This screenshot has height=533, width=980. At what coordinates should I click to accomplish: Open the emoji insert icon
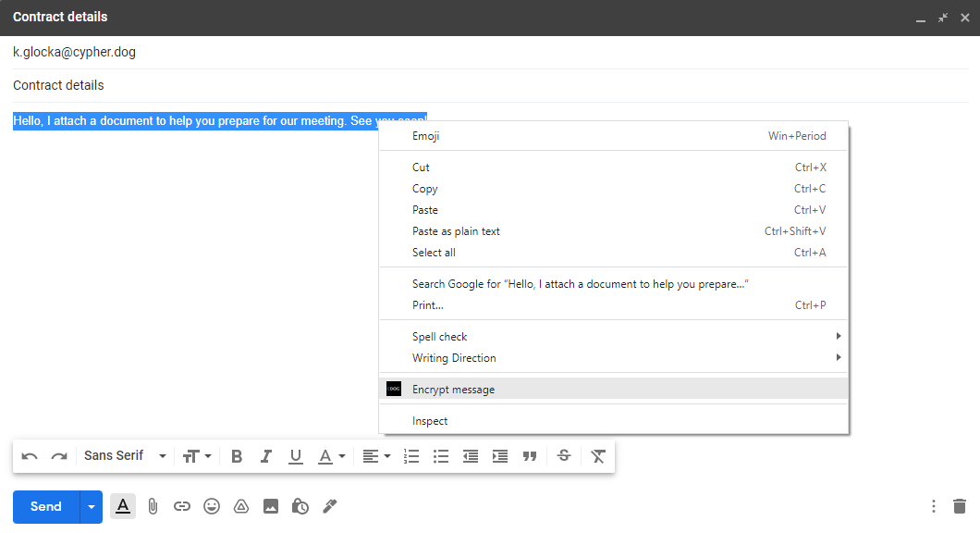(212, 506)
